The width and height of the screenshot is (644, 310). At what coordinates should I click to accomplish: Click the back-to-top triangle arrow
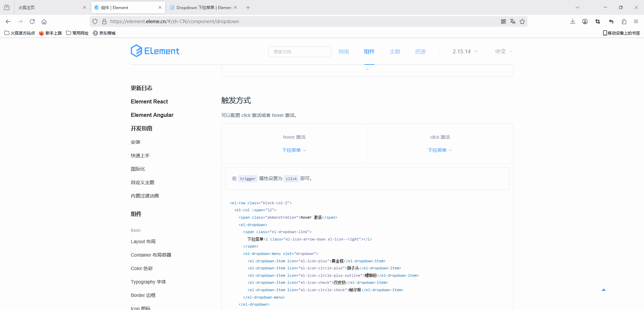coord(604,290)
